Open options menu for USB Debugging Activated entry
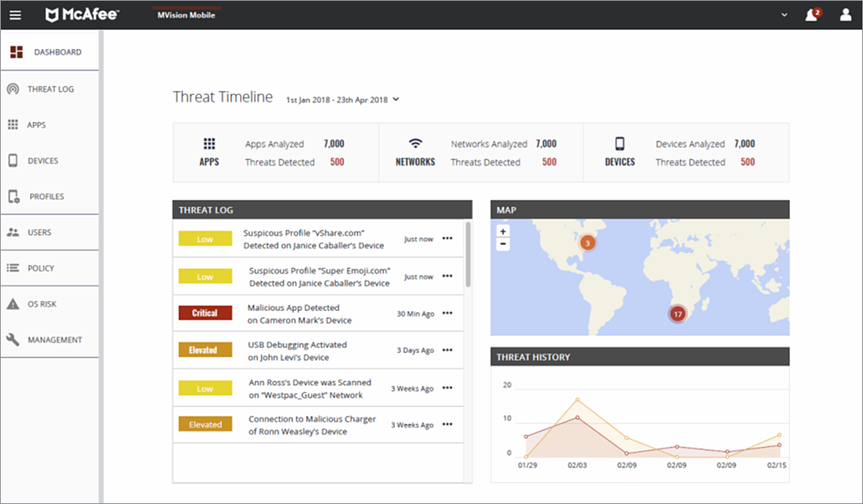This screenshot has width=863, height=504. [447, 350]
